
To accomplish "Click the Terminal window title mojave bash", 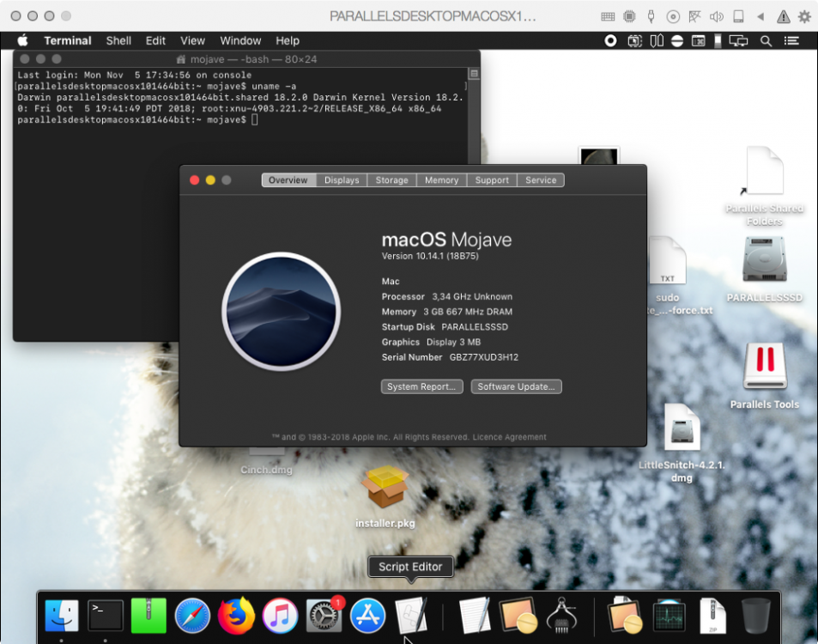I will pyautogui.click(x=253, y=59).
